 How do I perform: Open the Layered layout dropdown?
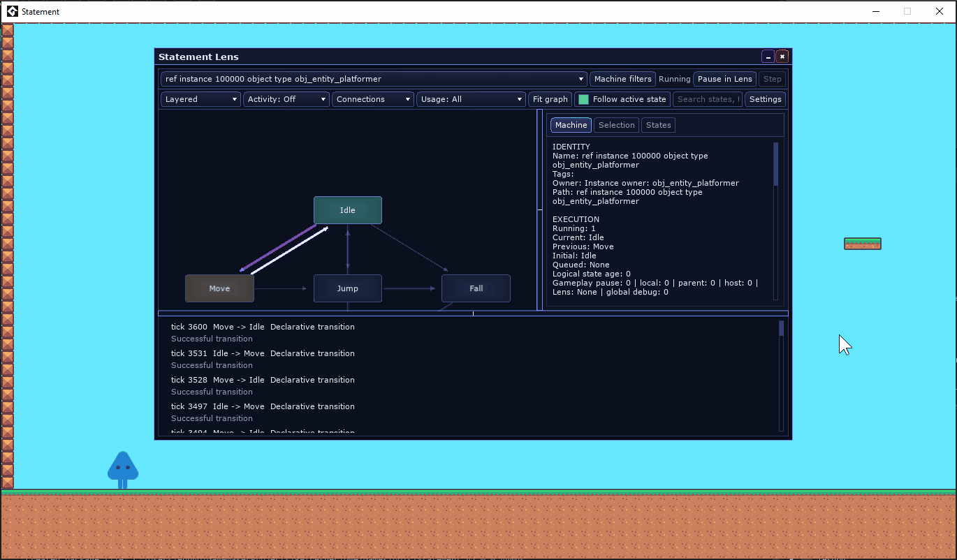(x=201, y=99)
